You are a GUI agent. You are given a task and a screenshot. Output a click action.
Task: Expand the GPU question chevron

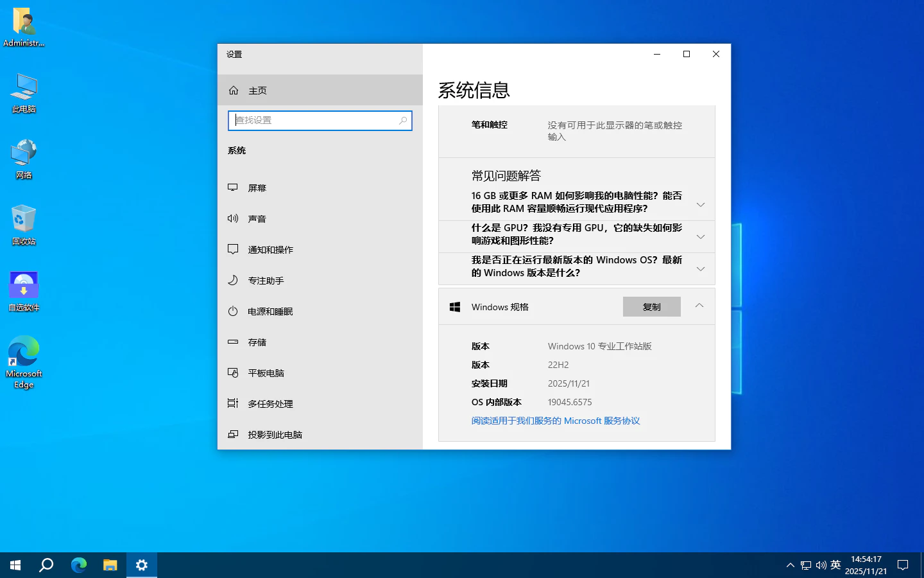(700, 237)
